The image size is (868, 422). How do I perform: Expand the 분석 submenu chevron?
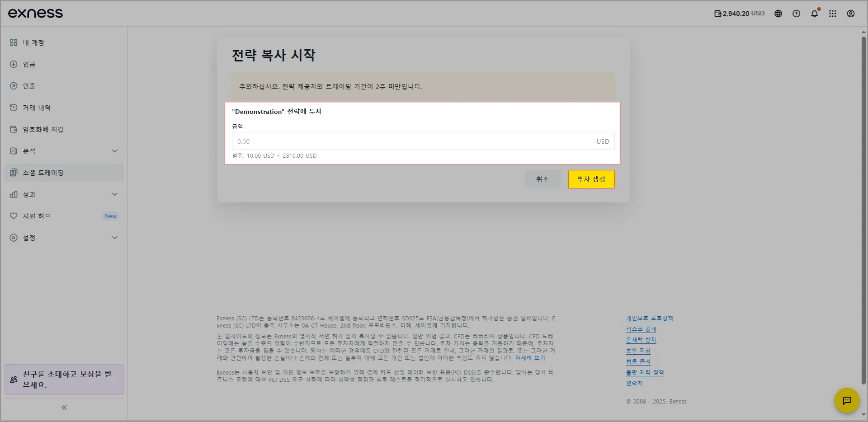click(x=114, y=151)
